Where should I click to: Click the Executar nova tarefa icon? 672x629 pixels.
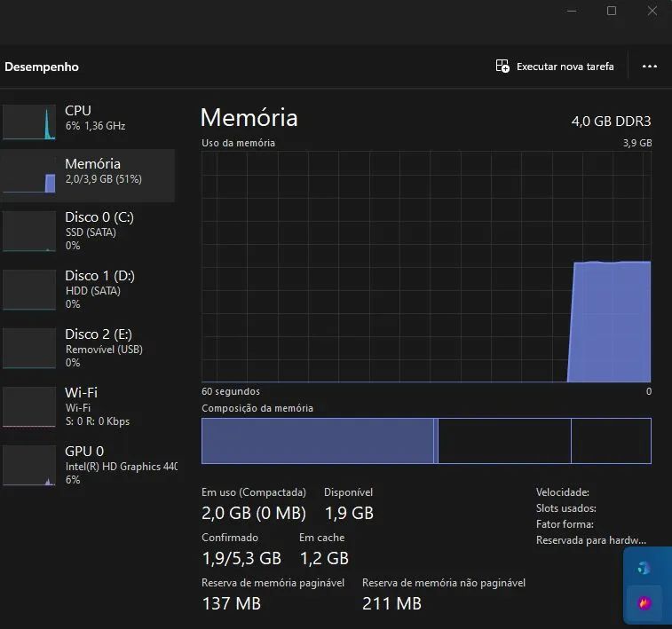click(502, 67)
